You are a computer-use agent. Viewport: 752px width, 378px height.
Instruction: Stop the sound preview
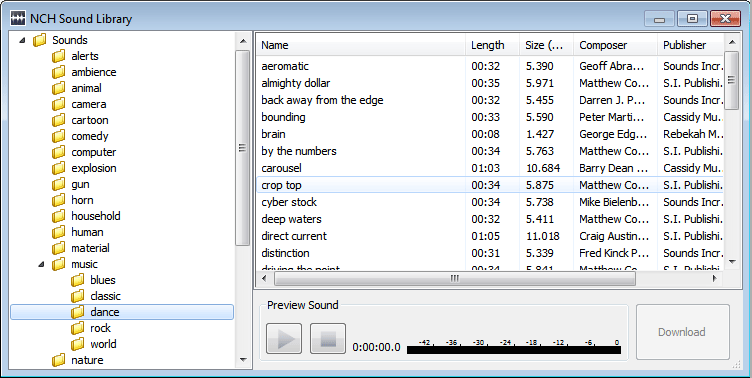328,339
